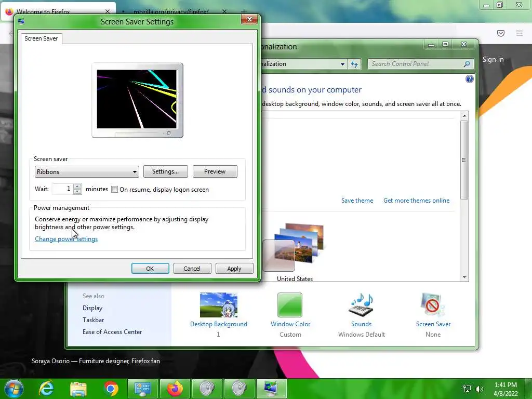Open the Sounds icon in Personalization
Screen dimensions: 532x399
pyautogui.click(x=362, y=305)
